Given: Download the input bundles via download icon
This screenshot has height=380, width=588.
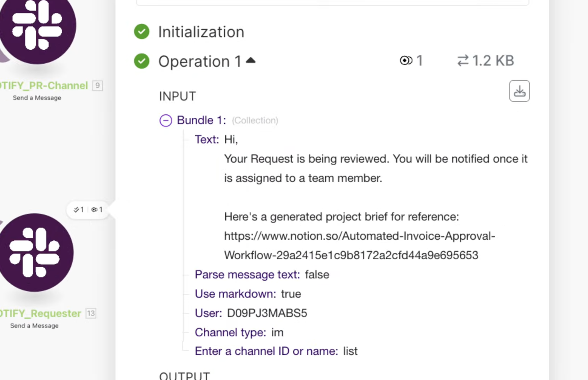Looking at the screenshot, I should (x=519, y=91).
